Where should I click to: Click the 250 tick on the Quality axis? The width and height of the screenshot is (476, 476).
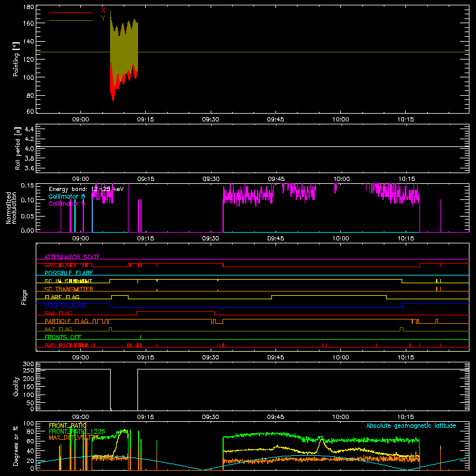point(29,371)
